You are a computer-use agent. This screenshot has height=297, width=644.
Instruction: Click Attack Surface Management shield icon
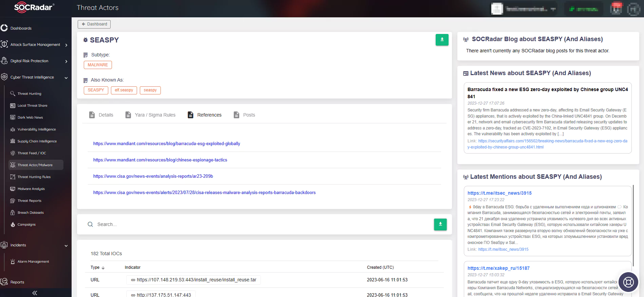pyautogui.click(x=4, y=44)
